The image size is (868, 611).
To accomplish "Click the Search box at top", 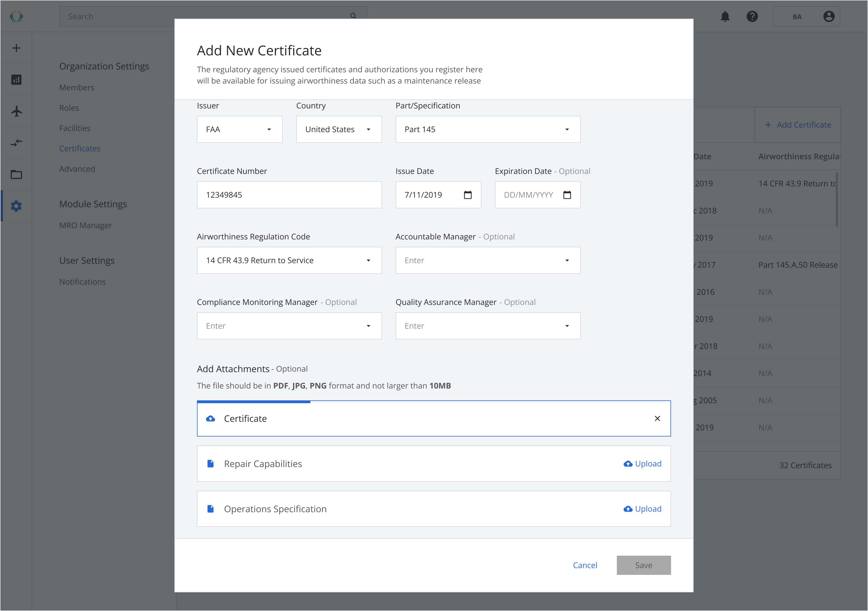I will click(x=213, y=16).
